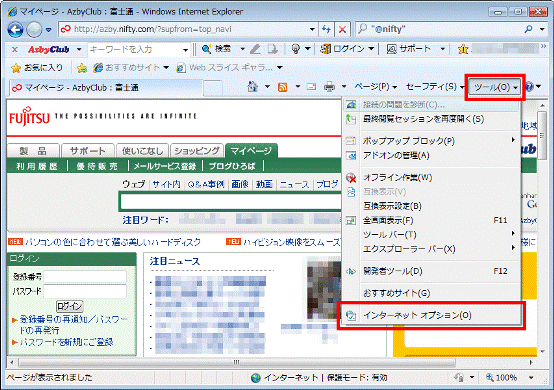
Task: Click the Read mail icon
Action: pos(311,87)
